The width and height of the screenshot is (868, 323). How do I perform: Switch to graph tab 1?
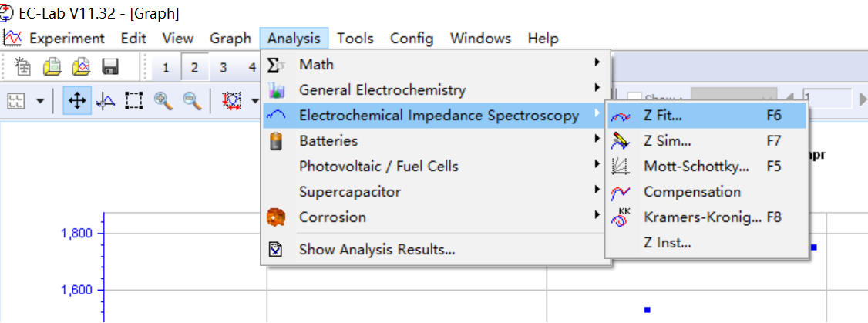[x=166, y=68]
